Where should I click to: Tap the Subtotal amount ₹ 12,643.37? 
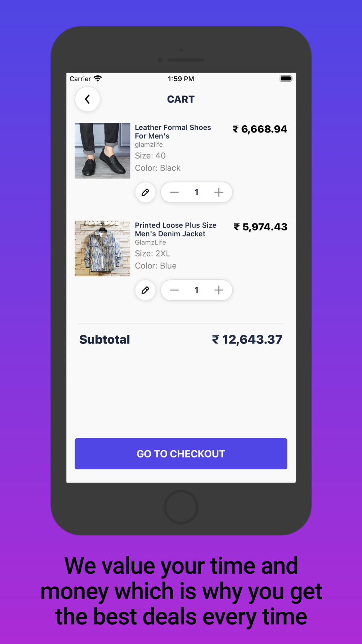point(247,339)
